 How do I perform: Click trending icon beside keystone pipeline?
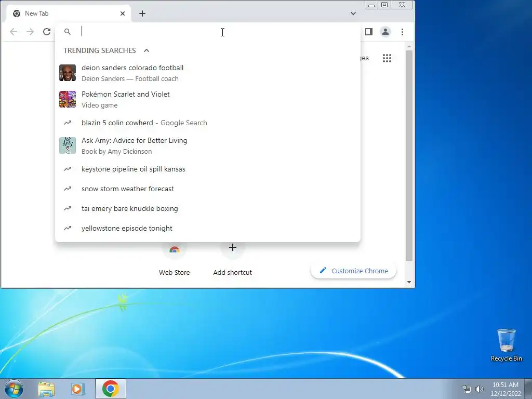coord(68,169)
